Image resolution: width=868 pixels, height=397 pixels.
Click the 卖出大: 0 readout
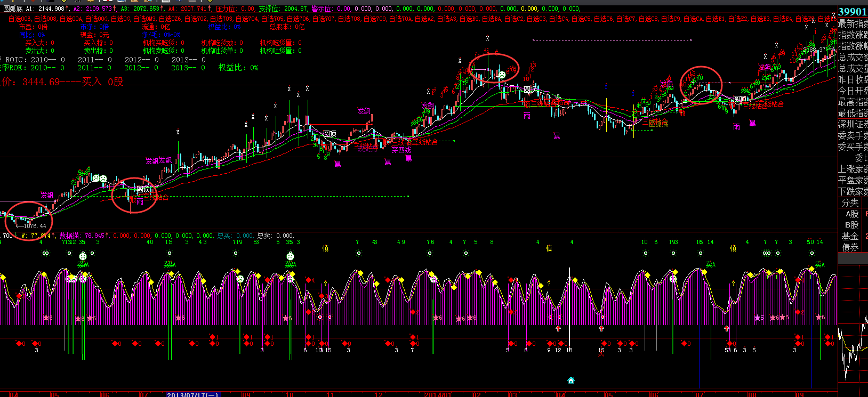40,51
